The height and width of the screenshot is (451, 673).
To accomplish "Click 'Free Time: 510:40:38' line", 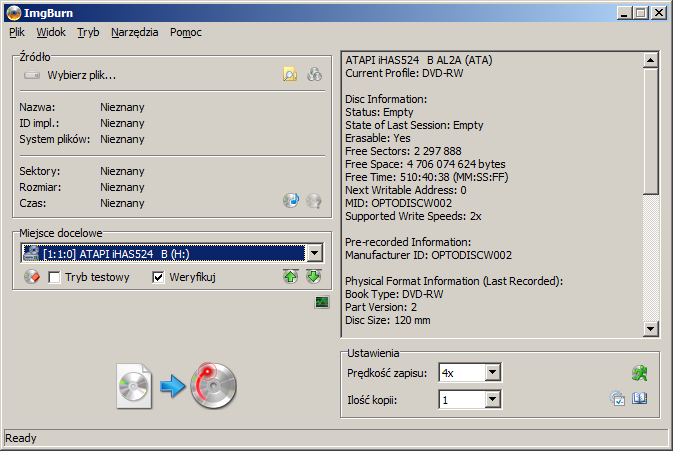I will pos(427,177).
